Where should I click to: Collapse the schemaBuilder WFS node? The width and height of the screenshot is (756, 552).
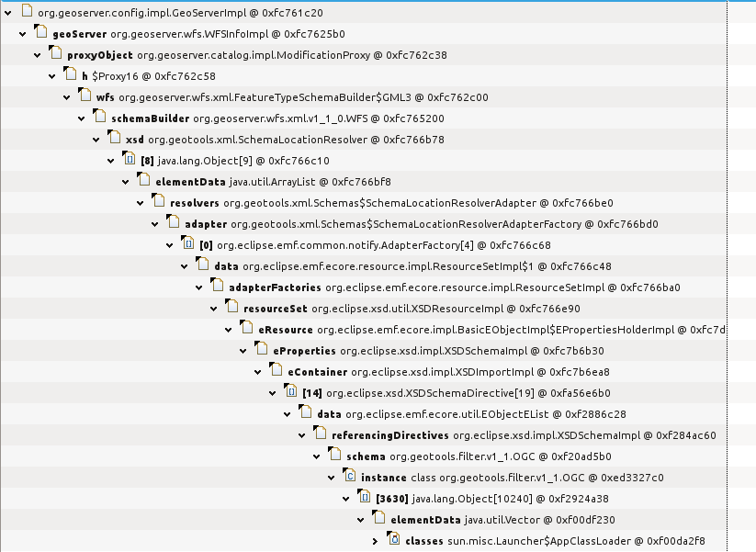[82, 119]
